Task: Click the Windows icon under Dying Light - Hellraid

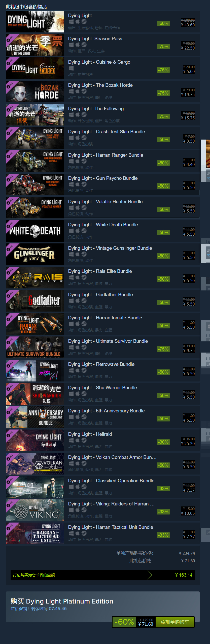Action: coord(71,440)
